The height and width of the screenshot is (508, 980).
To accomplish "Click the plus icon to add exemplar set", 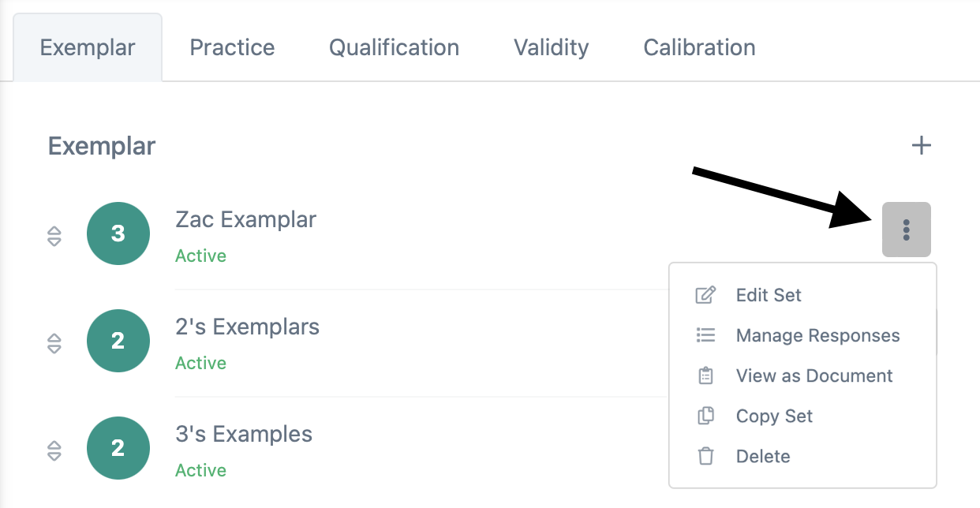I will (x=921, y=146).
